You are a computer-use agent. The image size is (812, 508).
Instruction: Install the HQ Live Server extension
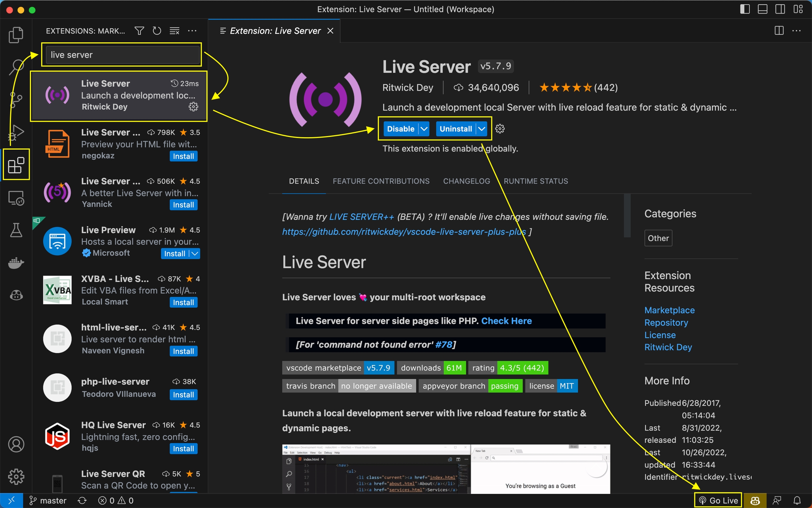point(183,449)
